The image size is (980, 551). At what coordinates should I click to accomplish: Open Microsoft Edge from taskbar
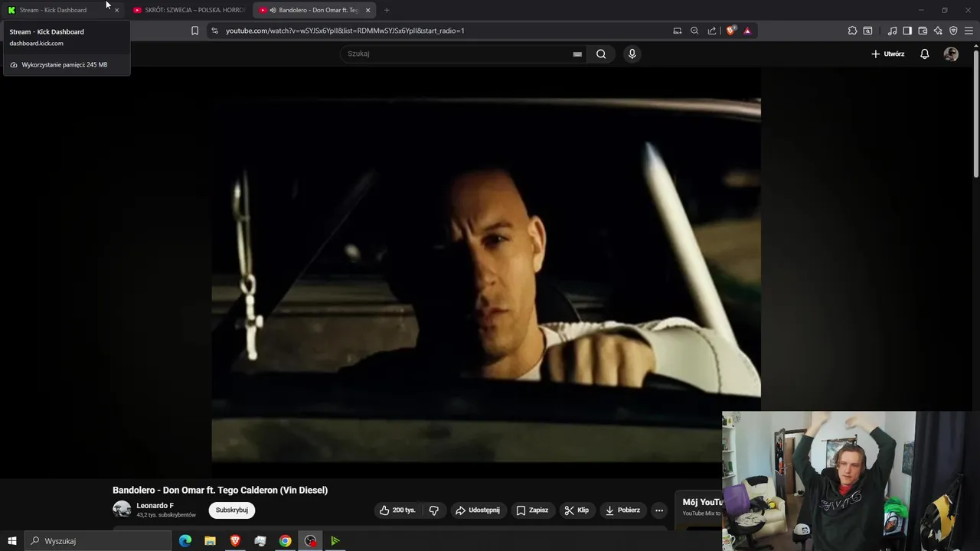click(185, 541)
